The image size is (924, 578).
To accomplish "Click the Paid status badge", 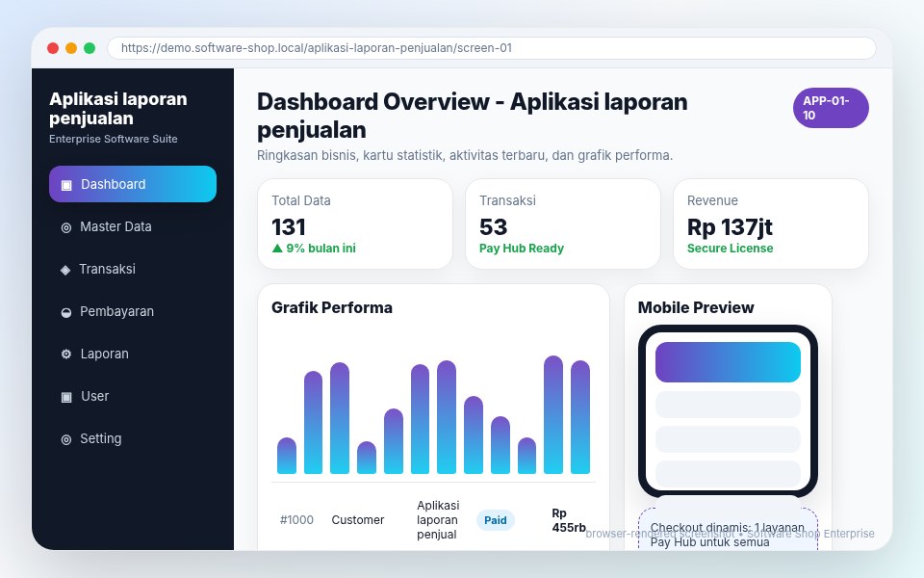I will [x=495, y=520].
